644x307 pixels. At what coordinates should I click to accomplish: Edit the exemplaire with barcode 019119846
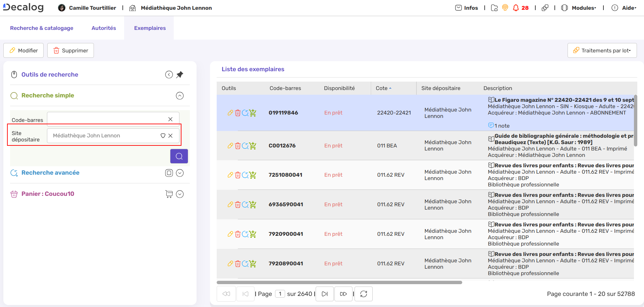point(230,113)
